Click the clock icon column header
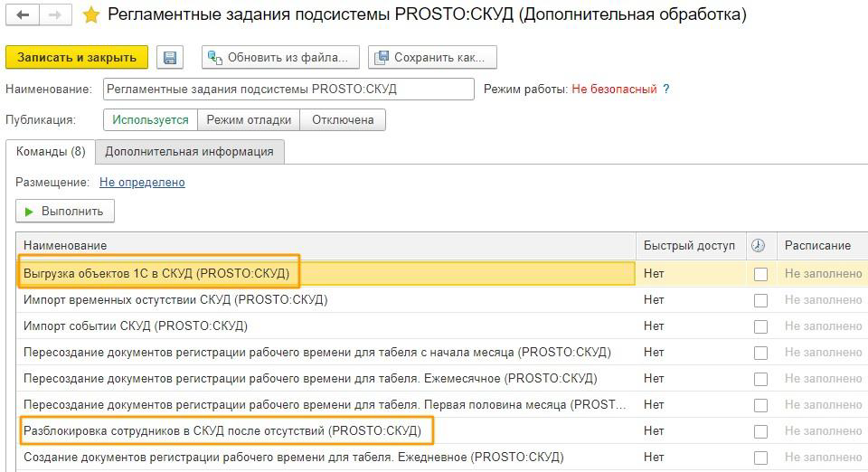Image resolution: width=868 pixels, height=472 pixels. tap(759, 246)
